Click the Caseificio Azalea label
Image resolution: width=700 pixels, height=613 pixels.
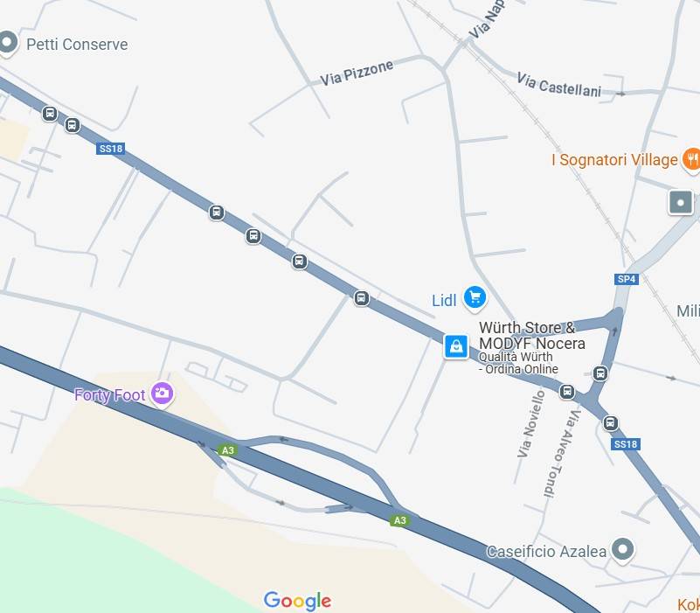pos(546,551)
